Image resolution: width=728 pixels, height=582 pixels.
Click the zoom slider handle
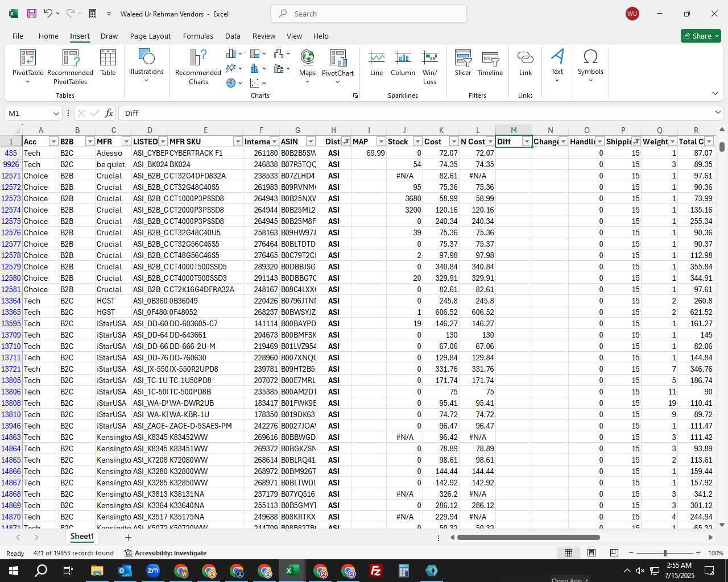(665, 553)
